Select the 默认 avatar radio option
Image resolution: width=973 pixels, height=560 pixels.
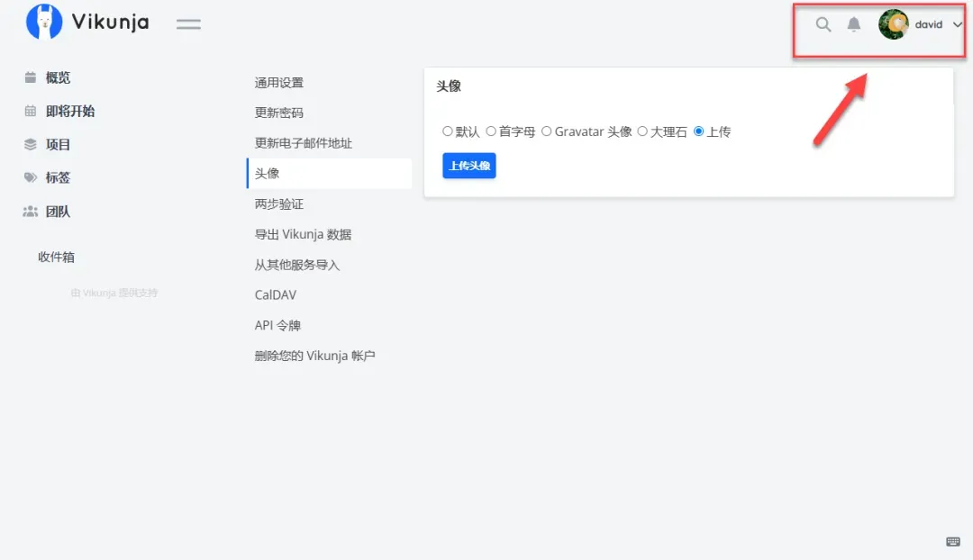448,131
